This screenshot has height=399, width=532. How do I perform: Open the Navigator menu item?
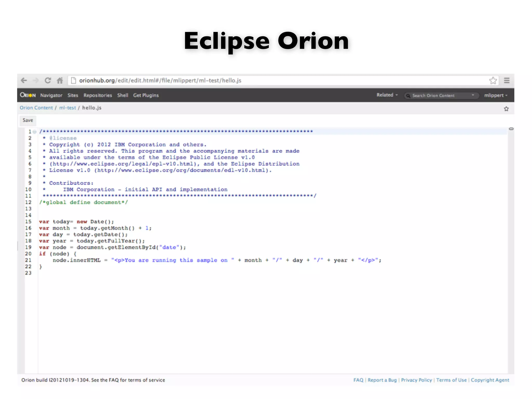51,95
